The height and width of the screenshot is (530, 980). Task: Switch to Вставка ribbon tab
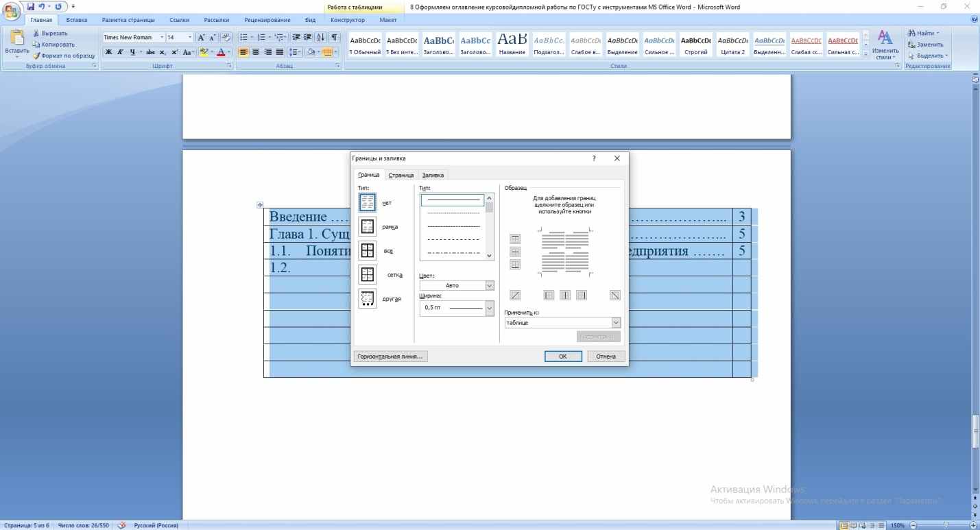[76, 20]
